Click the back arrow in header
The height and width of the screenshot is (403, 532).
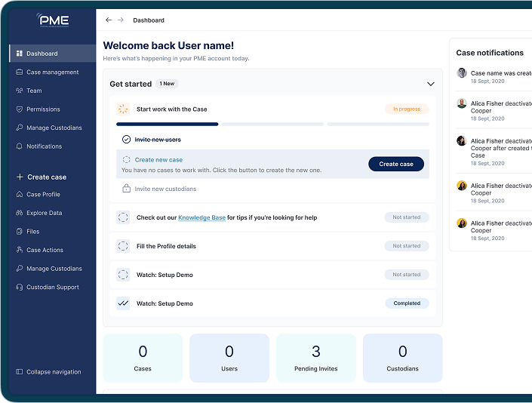[109, 20]
